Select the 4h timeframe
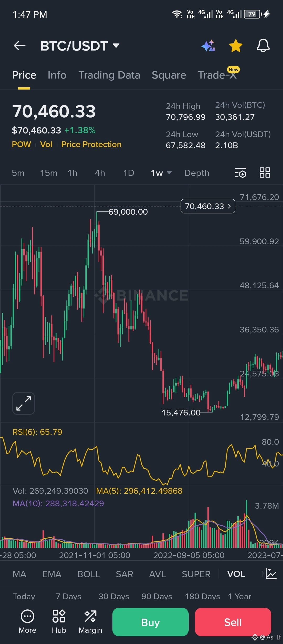283x644 pixels. pos(100,173)
